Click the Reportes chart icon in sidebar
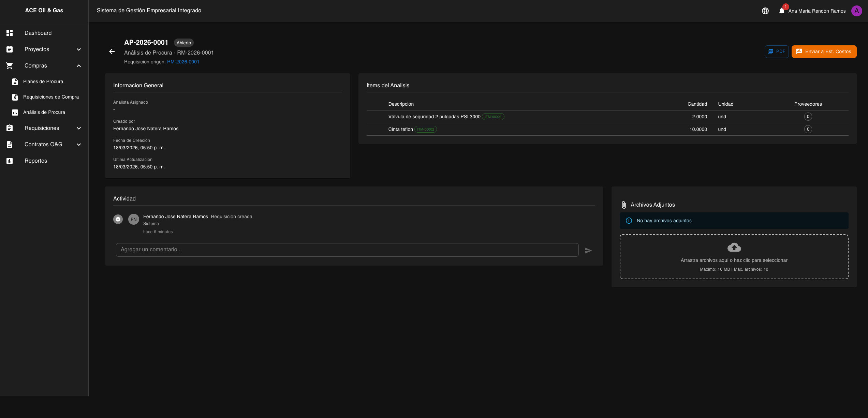Image resolution: width=868 pixels, height=418 pixels. tap(10, 161)
